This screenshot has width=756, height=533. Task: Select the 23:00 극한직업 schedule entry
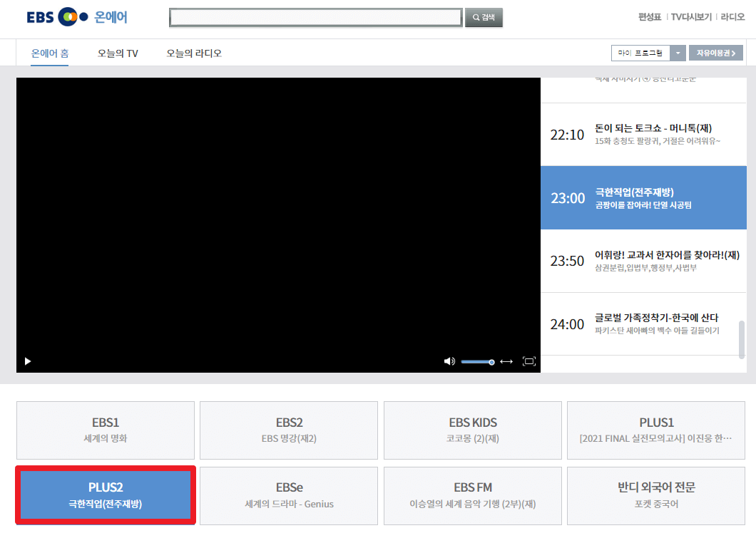(x=643, y=197)
